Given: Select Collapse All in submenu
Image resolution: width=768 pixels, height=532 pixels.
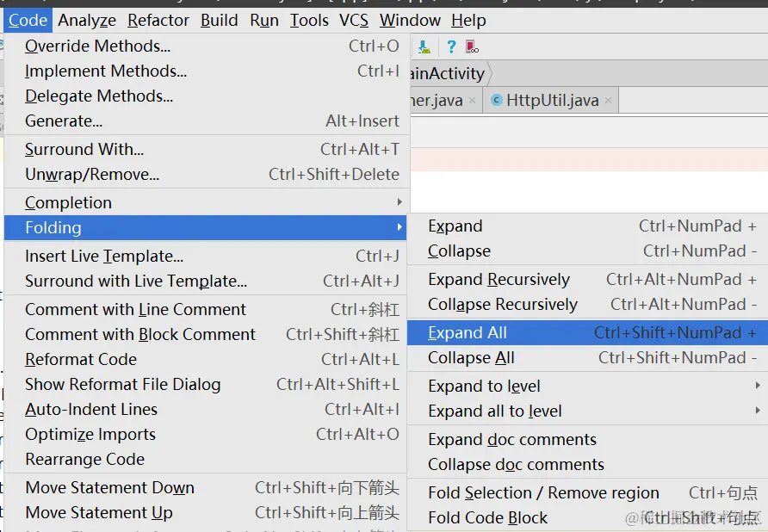Looking at the screenshot, I should [588, 358].
